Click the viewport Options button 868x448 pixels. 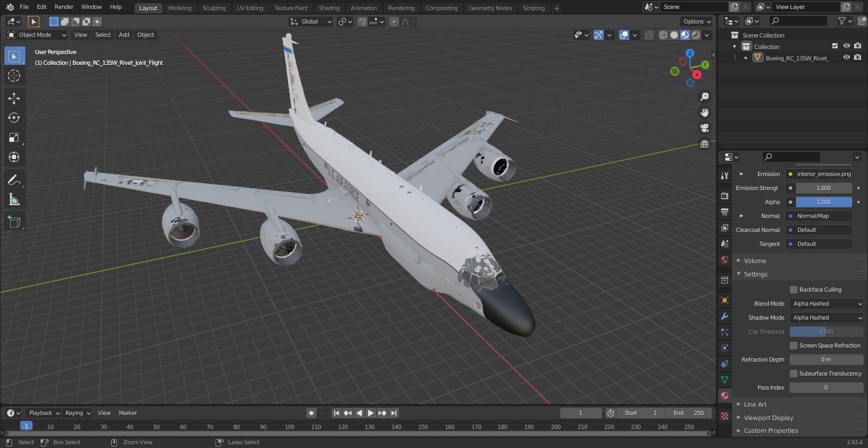click(x=697, y=22)
